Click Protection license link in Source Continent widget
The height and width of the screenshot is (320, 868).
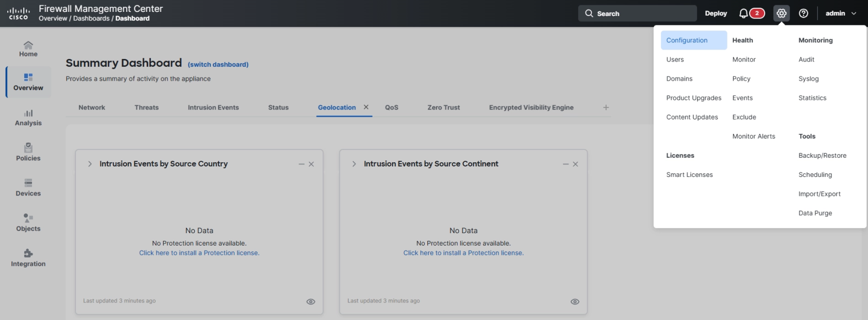click(x=463, y=253)
